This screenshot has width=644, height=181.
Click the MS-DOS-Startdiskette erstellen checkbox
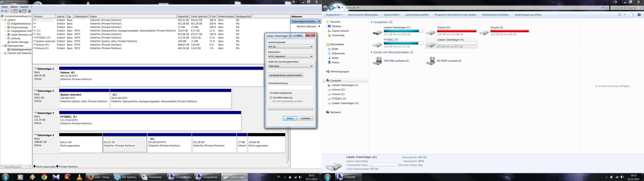pos(271,101)
